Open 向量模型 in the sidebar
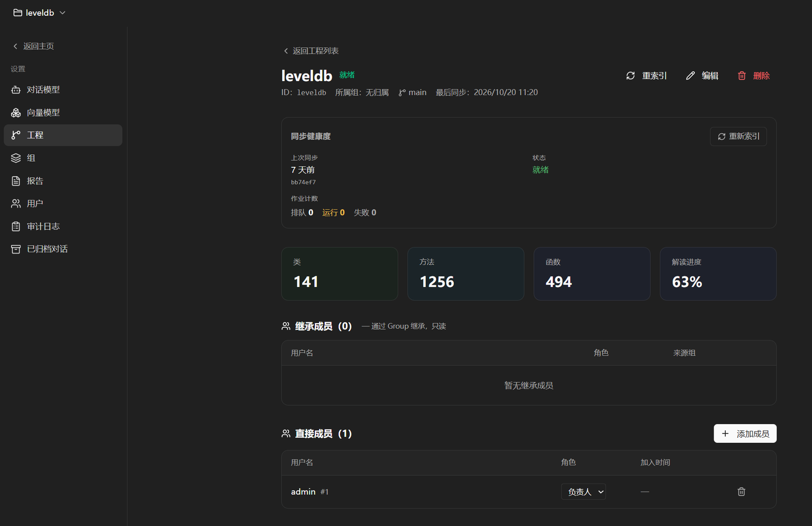 click(63, 113)
